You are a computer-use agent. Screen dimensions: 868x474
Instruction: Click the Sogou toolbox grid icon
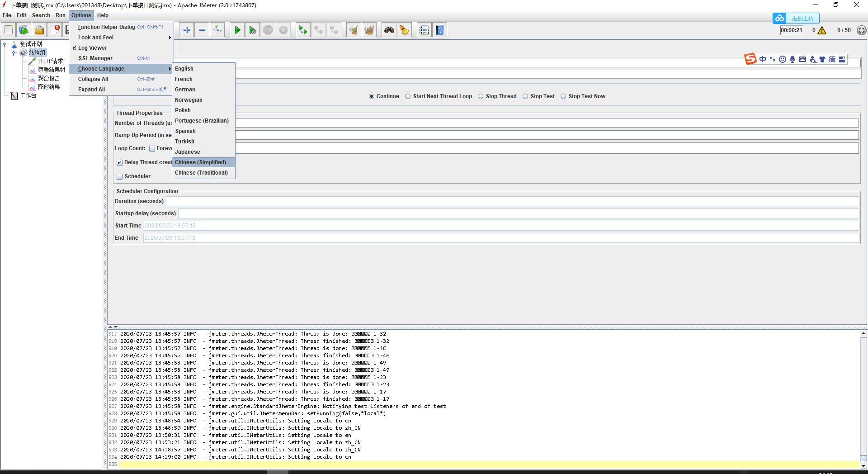pyautogui.click(x=842, y=59)
